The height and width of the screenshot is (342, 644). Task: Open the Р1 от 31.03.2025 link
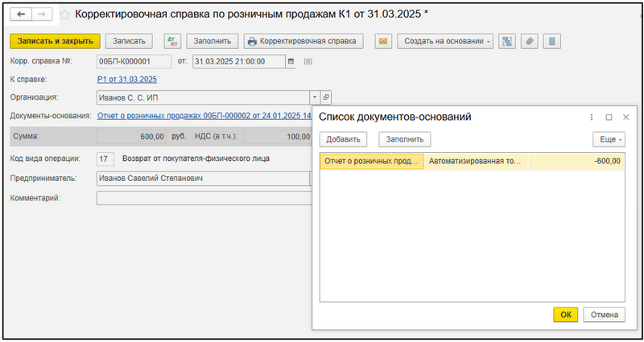(x=126, y=79)
